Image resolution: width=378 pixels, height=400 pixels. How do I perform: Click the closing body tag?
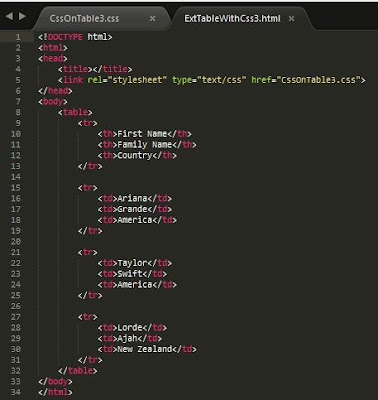55,381
